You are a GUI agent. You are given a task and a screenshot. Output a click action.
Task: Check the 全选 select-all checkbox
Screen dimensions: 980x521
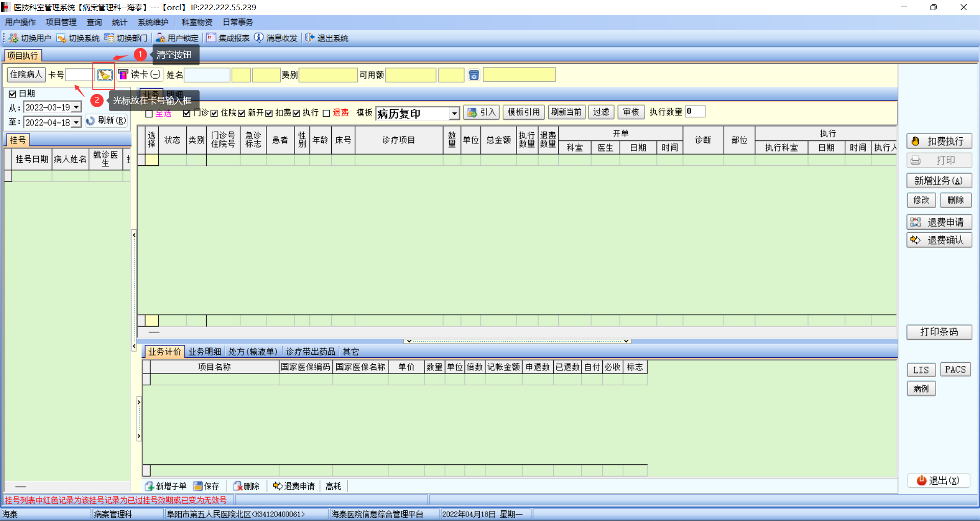point(149,114)
